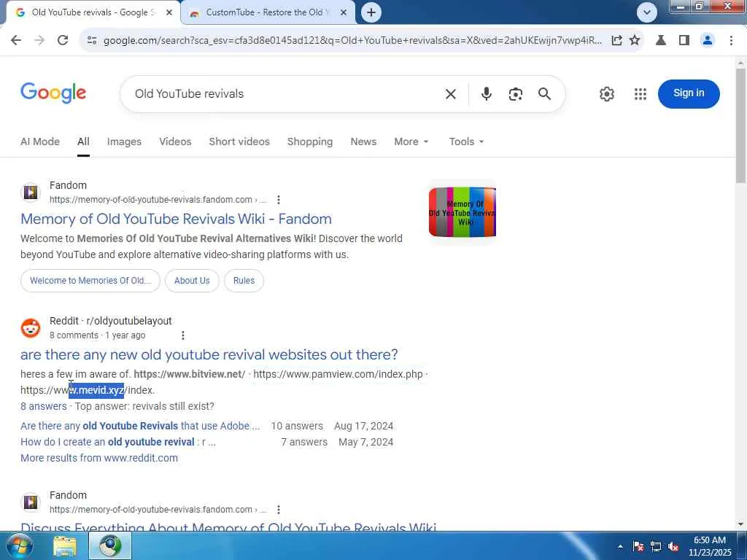Toggle the browser side panel
The image size is (747, 560).
click(x=684, y=41)
